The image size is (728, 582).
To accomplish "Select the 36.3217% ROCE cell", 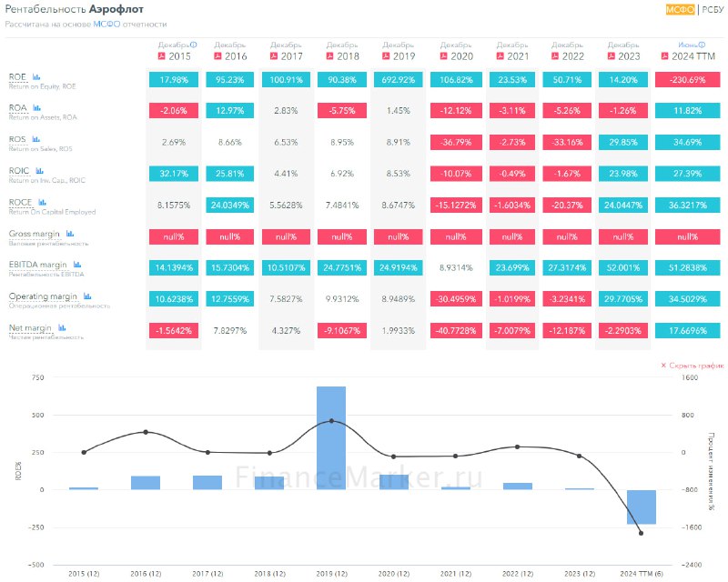I will [x=687, y=205].
